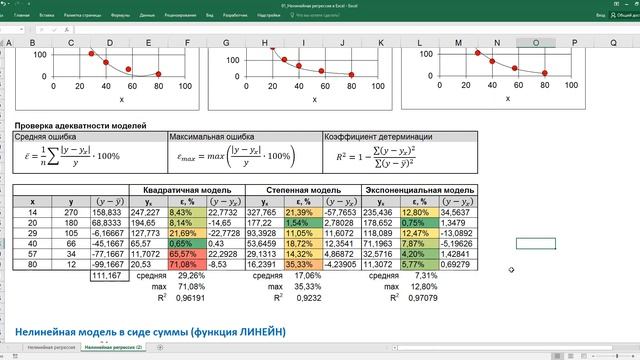Switch to Page Layout view icon

(x=571, y=356)
